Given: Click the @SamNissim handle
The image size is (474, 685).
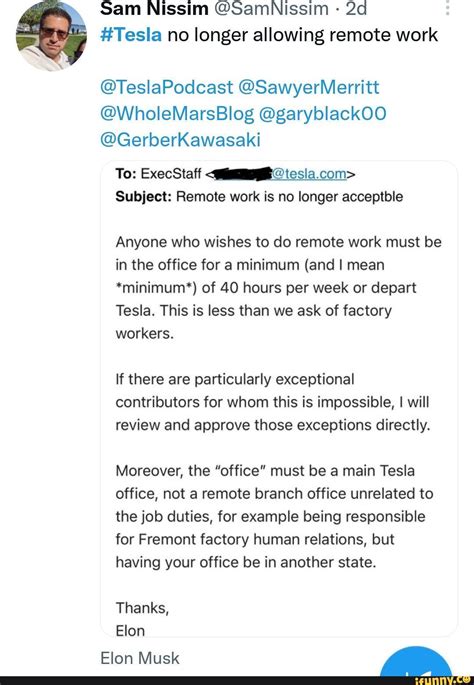Looking at the screenshot, I should click(271, 8).
